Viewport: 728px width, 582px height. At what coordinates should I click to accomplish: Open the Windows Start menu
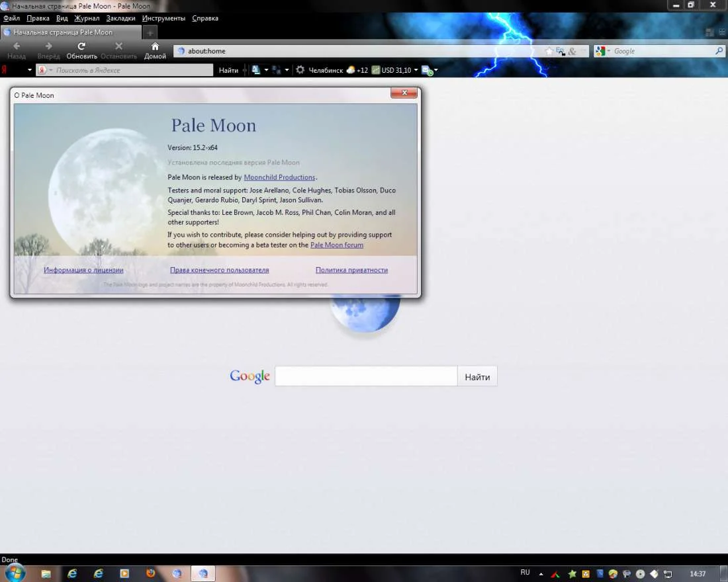(15, 573)
